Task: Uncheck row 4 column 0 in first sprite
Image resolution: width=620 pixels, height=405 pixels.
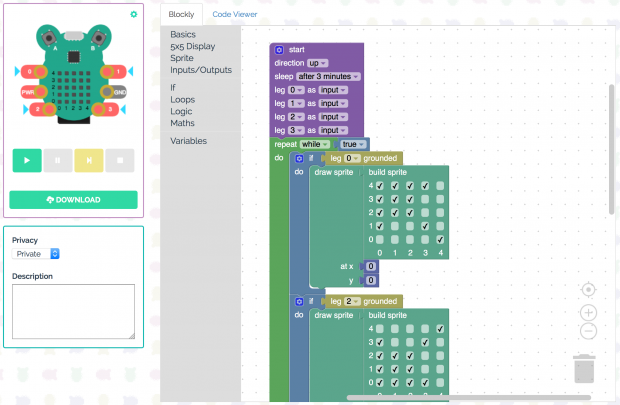Action: tap(380, 185)
